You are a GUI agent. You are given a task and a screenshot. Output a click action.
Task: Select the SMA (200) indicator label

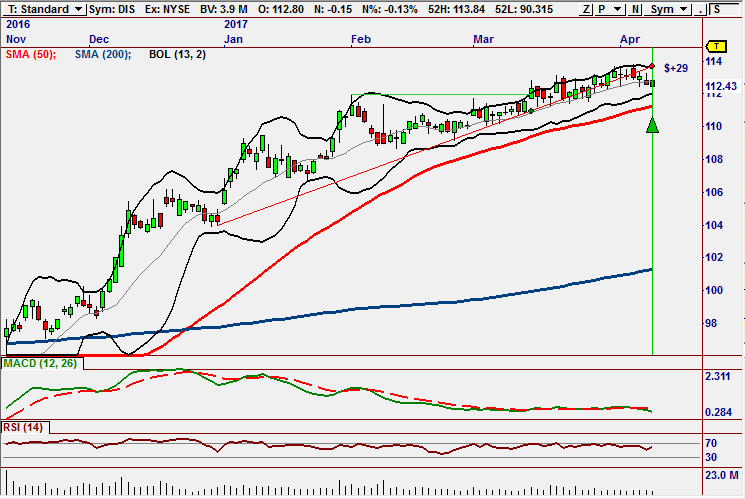point(103,54)
